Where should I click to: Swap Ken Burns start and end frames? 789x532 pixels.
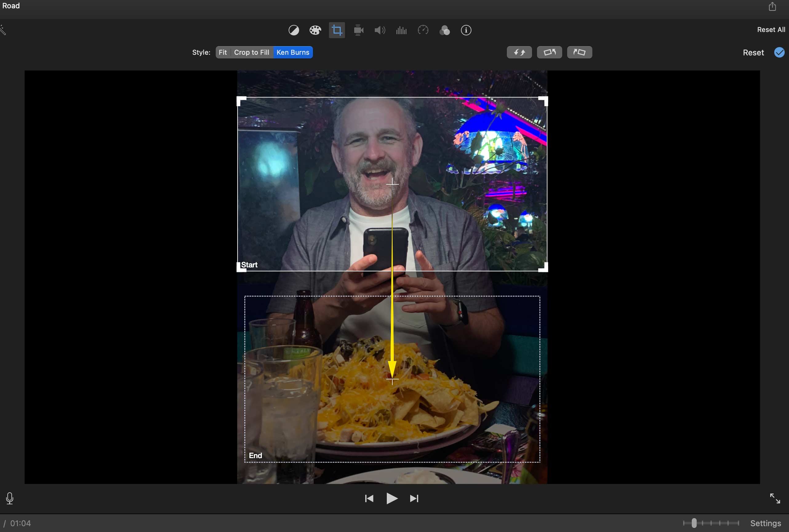[519, 52]
